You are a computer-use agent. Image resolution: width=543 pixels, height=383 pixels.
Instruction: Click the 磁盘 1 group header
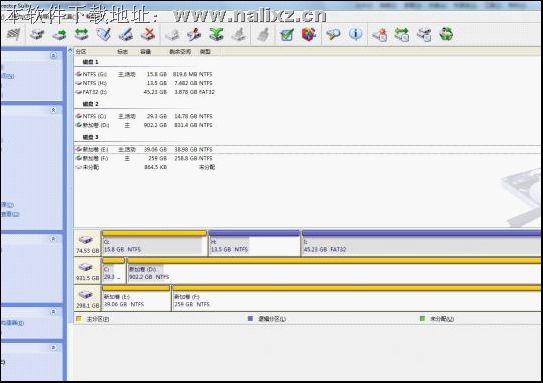point(90,62)
